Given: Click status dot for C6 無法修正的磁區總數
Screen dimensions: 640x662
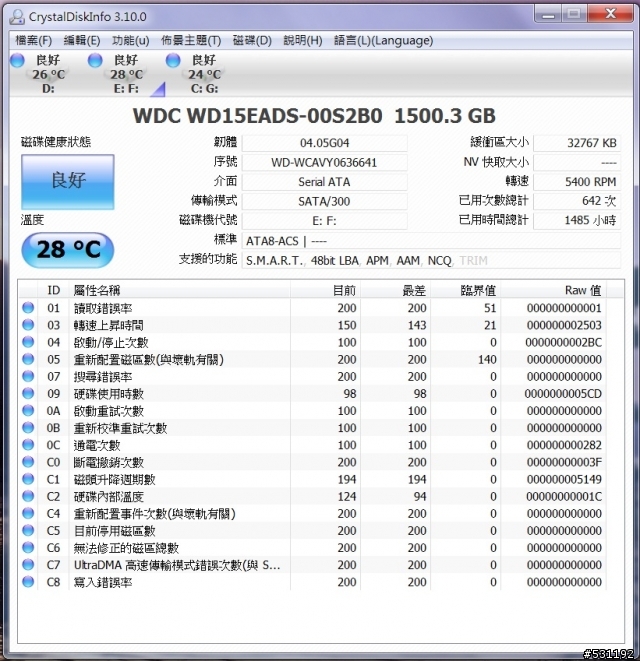Looking at the screenshot, I should [28, 548].
